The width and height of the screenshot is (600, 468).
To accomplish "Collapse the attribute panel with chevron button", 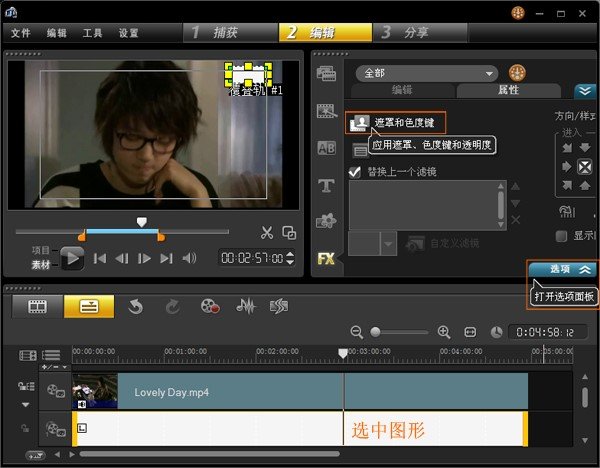I will click(x=584, y=90).
